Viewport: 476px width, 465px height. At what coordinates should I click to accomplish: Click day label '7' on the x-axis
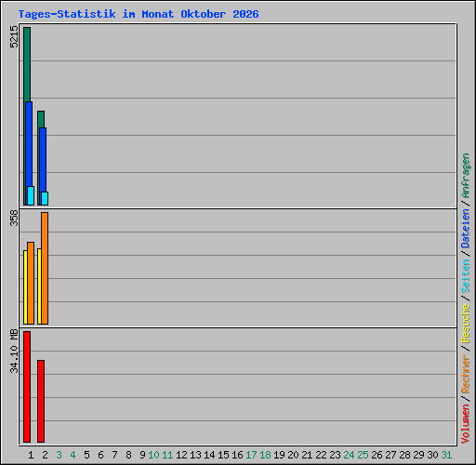114,455
